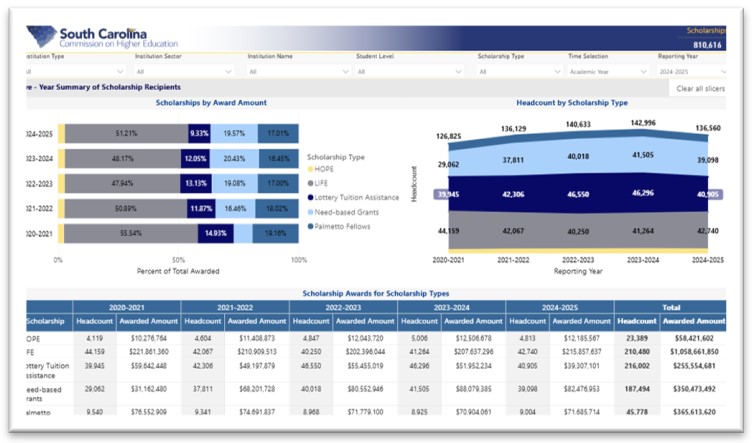Click the 2023-2024 table column header
754x443 pixels.
coord(452,307)
